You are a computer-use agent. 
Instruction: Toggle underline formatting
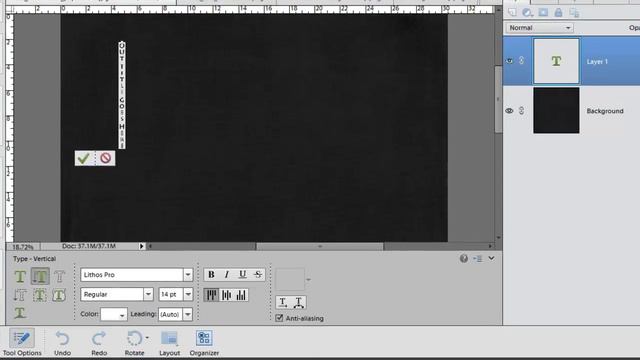[242, 274]
